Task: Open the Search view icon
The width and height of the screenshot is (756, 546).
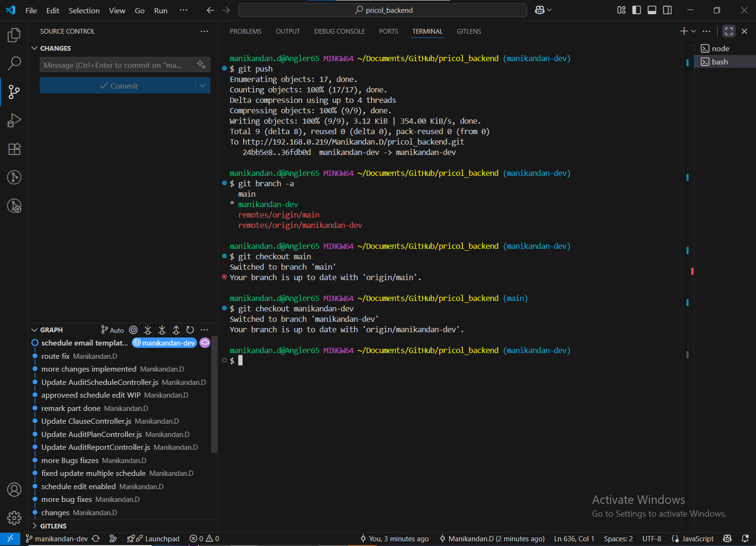Action: 14,63
